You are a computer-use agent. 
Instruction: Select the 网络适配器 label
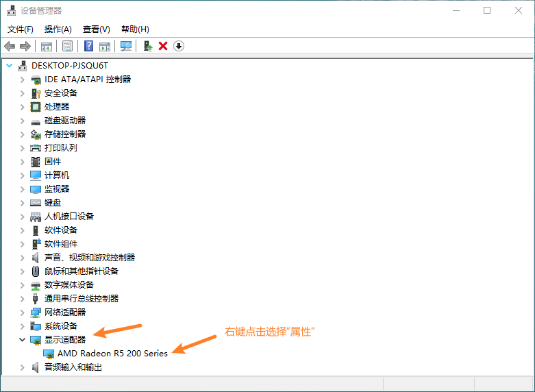tap(65, 312)
